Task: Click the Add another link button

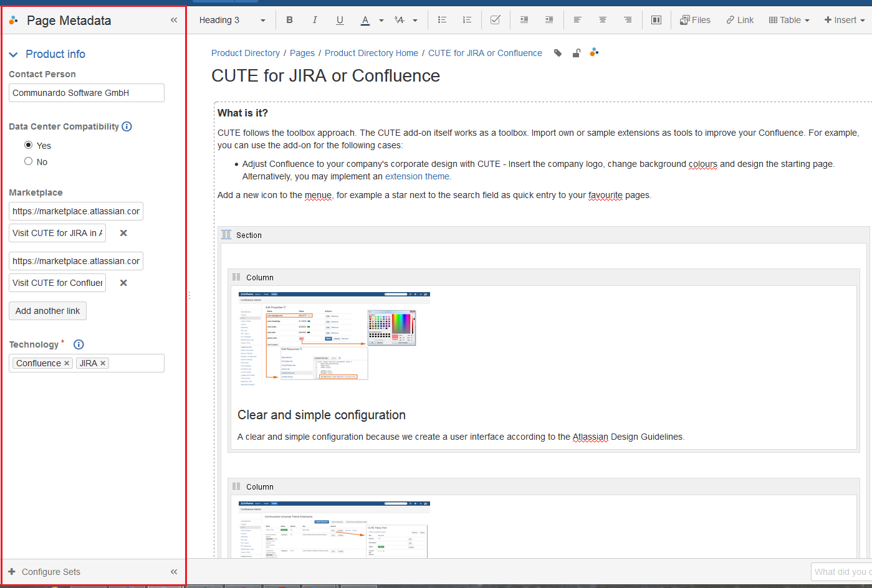Action: coord(48,311)
